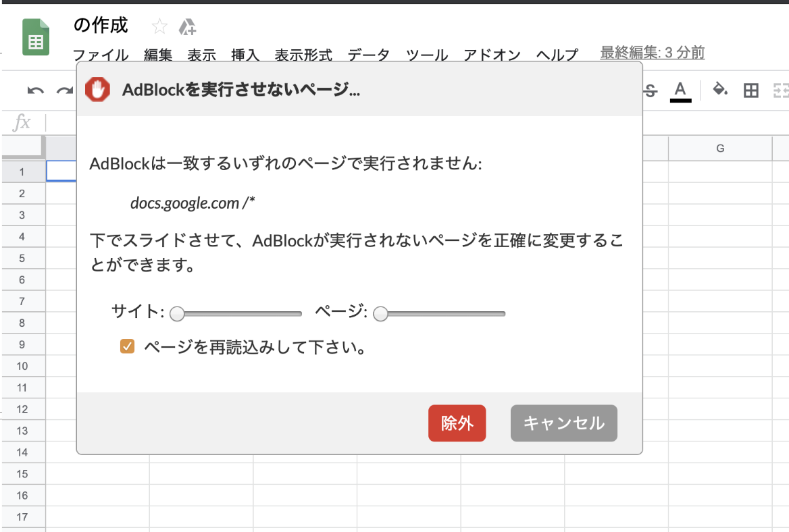Screen dimensions: 789x532
Task: Open the text color picker
Action: tap(680, 92)
